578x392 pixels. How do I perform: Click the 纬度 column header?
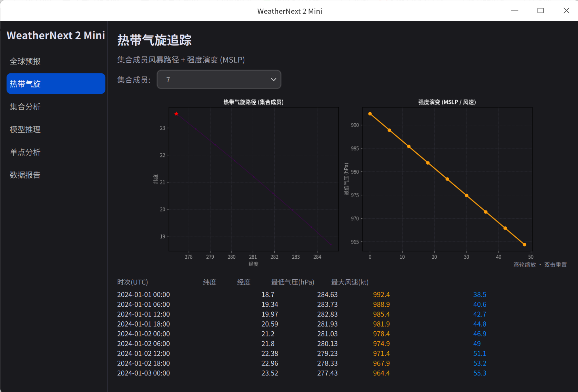pos(210,282)
